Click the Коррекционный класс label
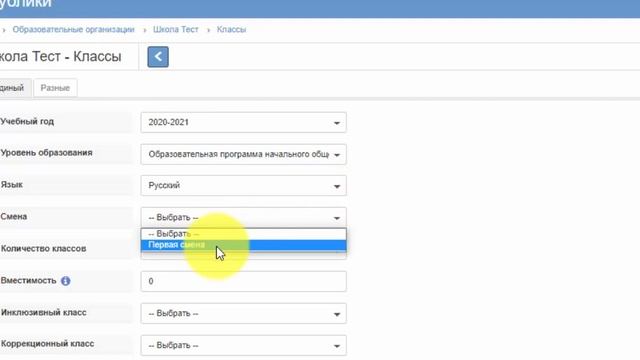 click(47, 344)
